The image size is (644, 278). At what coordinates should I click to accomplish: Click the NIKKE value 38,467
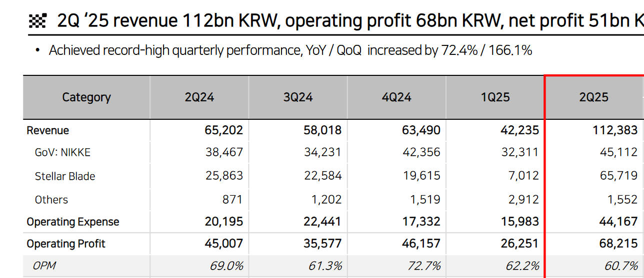(x=224, y=153)
